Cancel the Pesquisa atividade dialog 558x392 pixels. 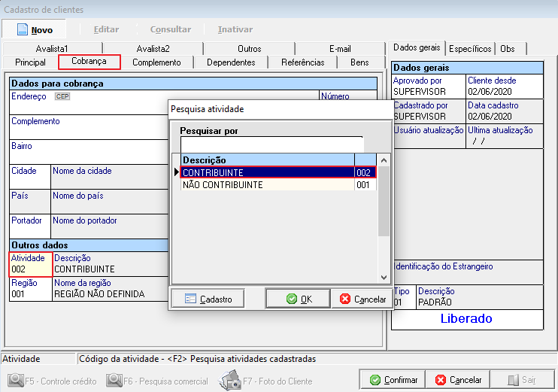point(362,299)
